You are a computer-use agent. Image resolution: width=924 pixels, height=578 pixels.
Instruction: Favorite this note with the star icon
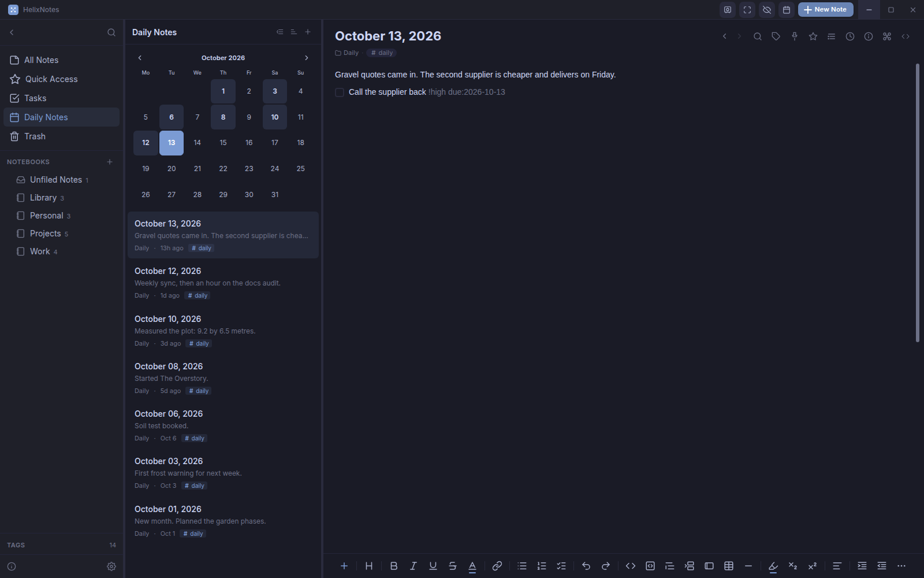[x=813, y=36]
